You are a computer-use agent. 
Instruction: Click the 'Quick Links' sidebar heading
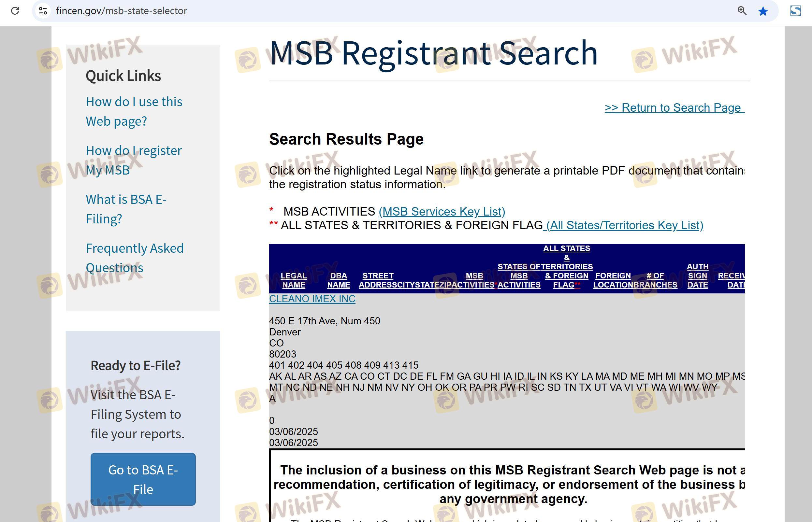click(123, 76)
